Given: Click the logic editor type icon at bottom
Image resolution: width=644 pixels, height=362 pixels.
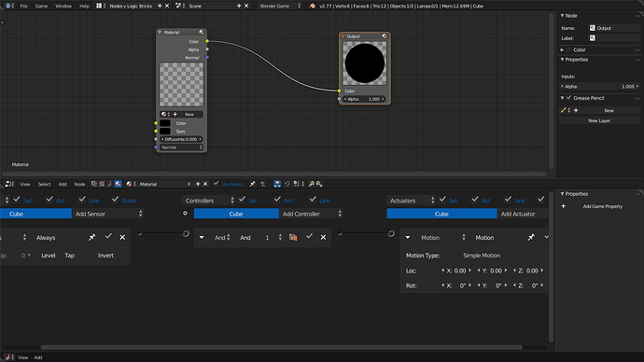Looking at the screenshot, I should click(x=9, y=357).
